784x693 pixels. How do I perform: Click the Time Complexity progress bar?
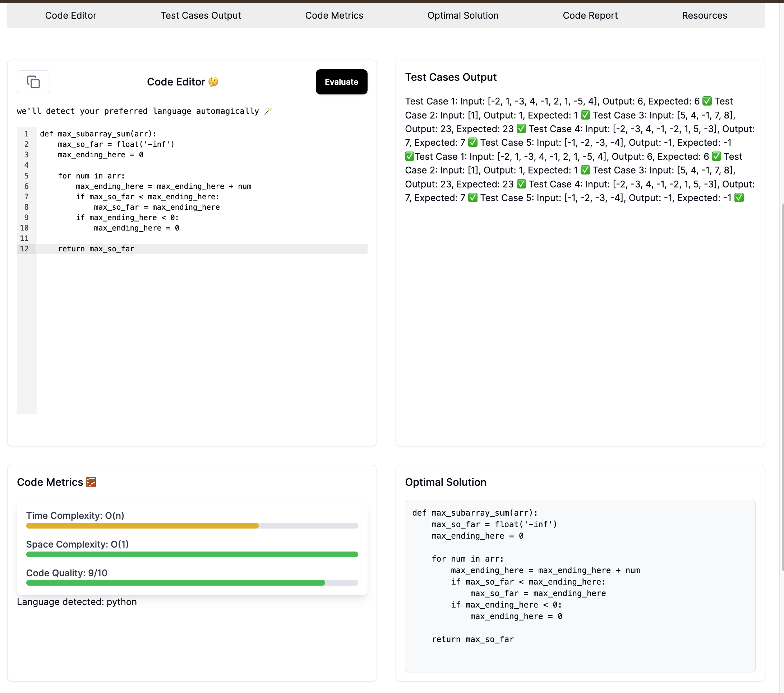pyautogui.click(x=192, y=526)
